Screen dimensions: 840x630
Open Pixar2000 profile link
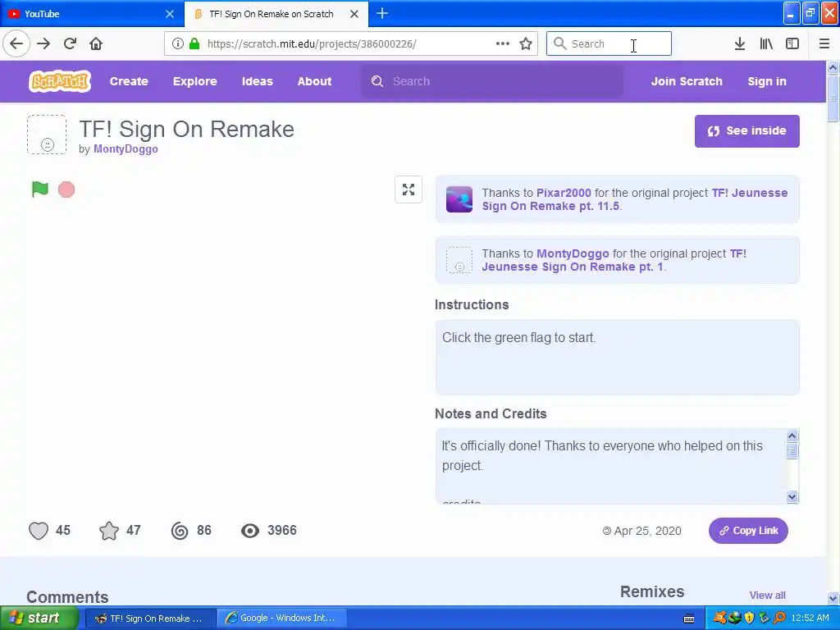564,193
